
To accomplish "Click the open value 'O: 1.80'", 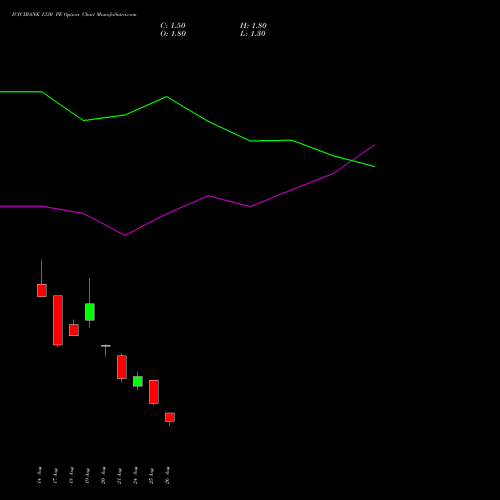I will click(173, 34).
